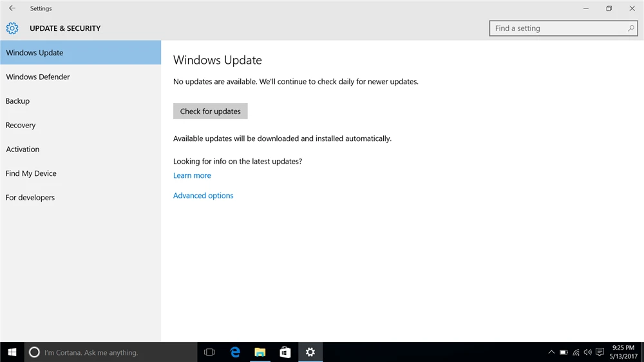
Task: Close the Settings window
Action: 632,8
